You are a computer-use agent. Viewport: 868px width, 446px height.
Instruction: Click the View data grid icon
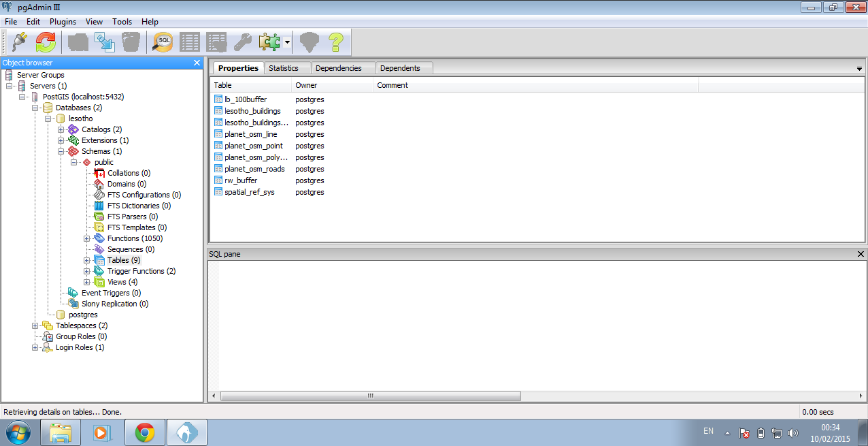click(x=190, y=42)
